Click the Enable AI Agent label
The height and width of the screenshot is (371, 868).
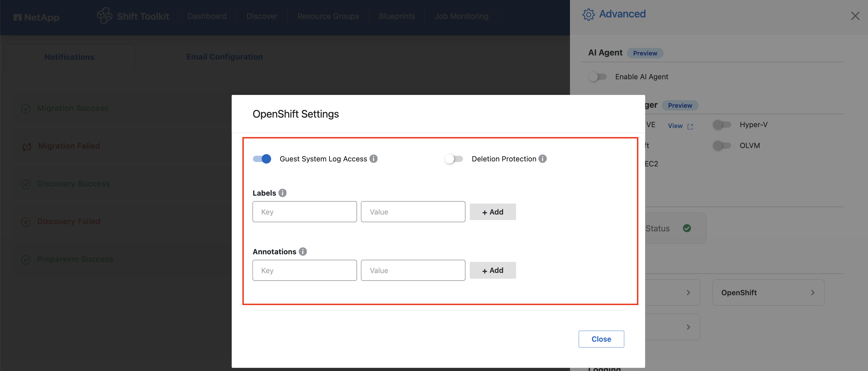(x=642, y=77)
